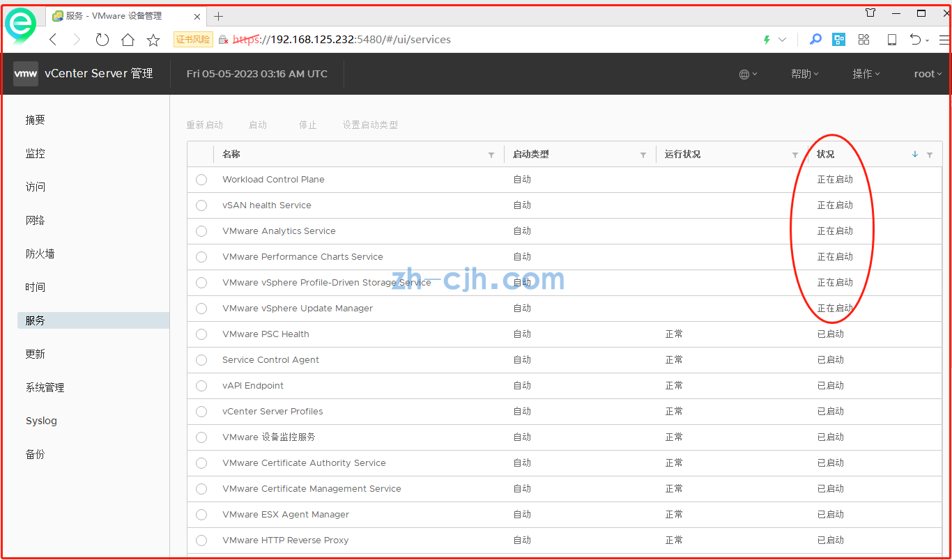Expand dropdown next to lightning icon
The image size is (952, 560).
tap(782, 40)
